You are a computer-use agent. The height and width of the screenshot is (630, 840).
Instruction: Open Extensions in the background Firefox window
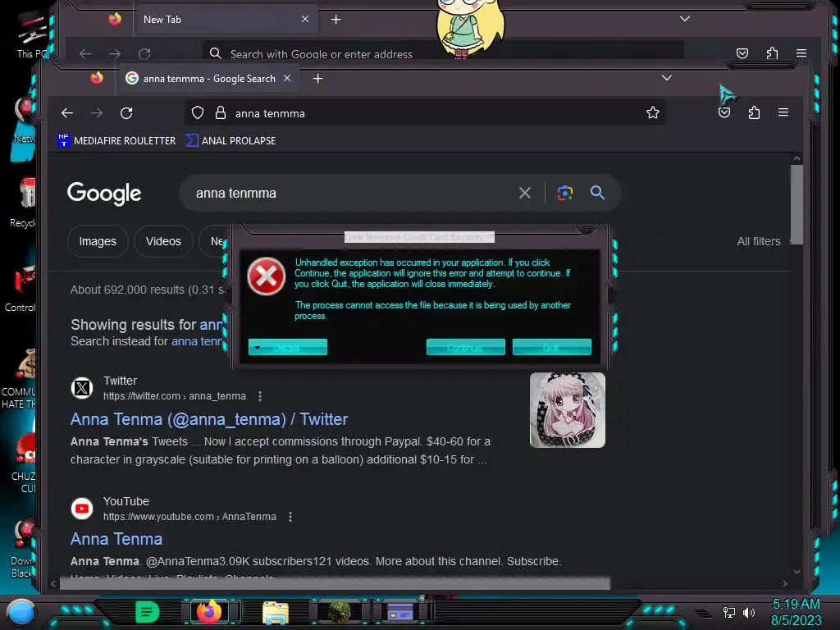tap(772, 53)
